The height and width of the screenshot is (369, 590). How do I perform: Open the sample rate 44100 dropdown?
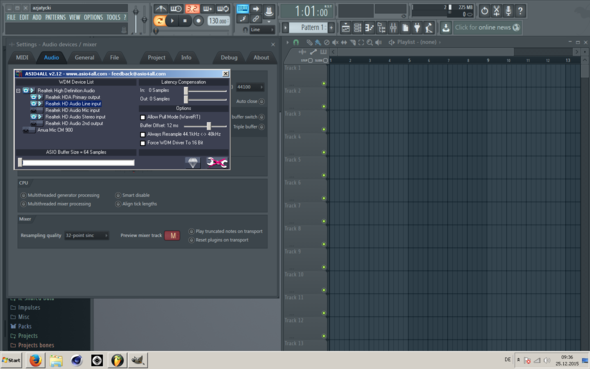(x=250, y=87)
